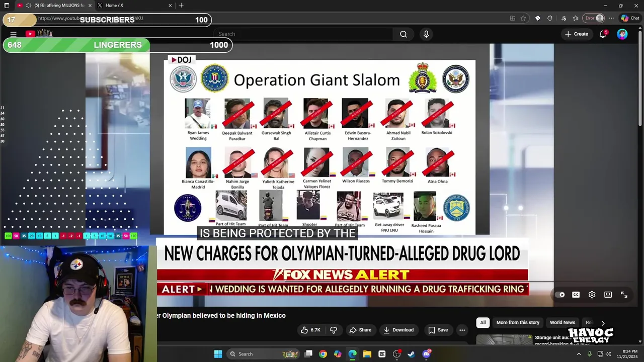Open the music note toolbar icon
This screenshot has width=644, height=362.
[563, 18]
